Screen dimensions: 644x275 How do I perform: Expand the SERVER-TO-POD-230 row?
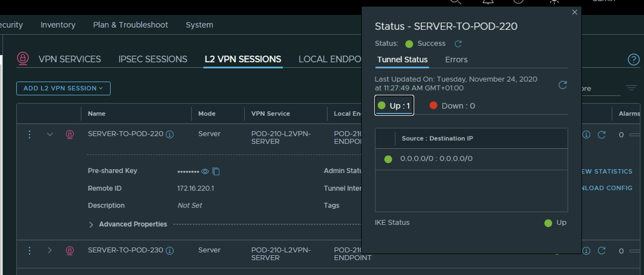click(50, 250)
